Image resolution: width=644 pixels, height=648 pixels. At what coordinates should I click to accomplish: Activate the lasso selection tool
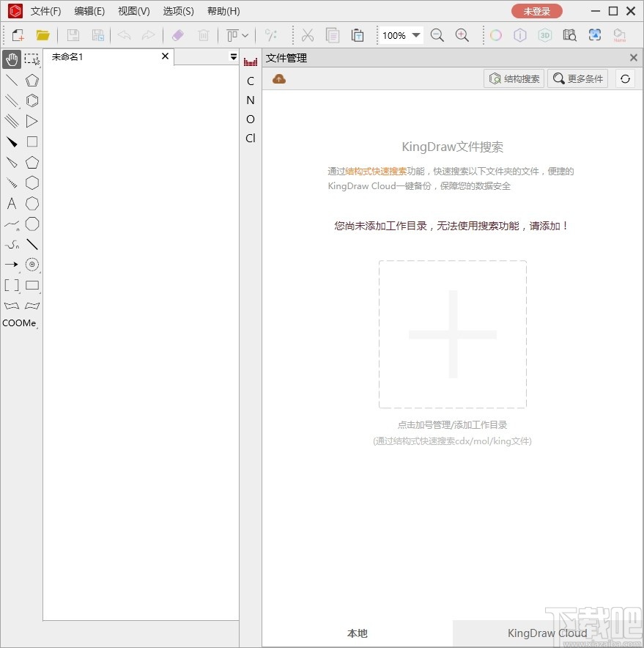(31, 59)
